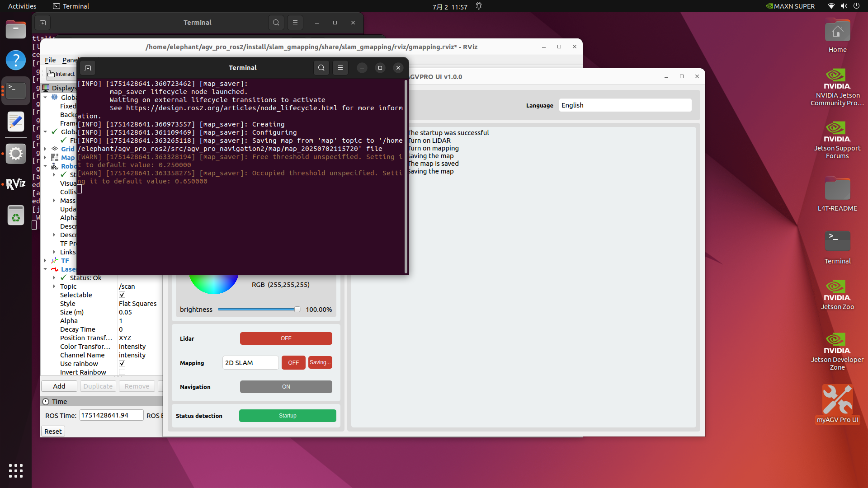
Task: Open the Home folder desktop icon
Action: point(837,36)
